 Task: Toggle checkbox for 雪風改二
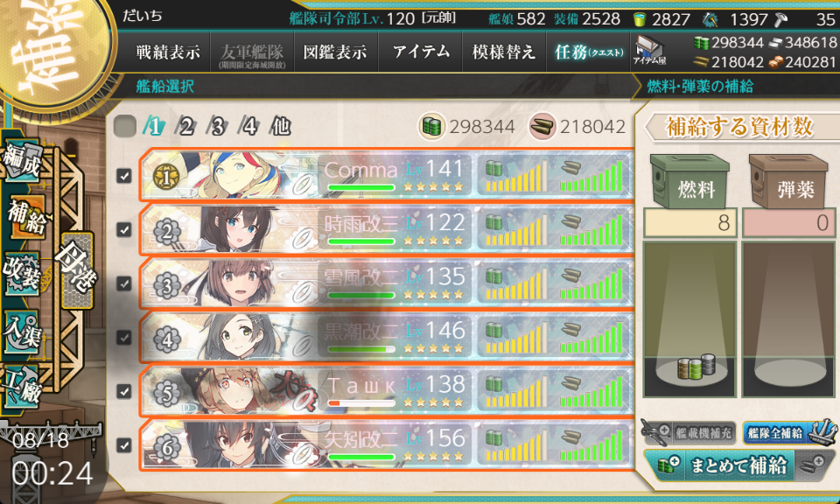coord(124,283)
